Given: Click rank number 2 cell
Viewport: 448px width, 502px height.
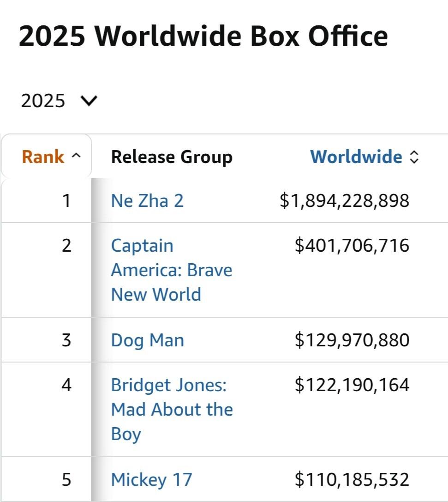Looking at the screenshot, I should tap(66, 245).
